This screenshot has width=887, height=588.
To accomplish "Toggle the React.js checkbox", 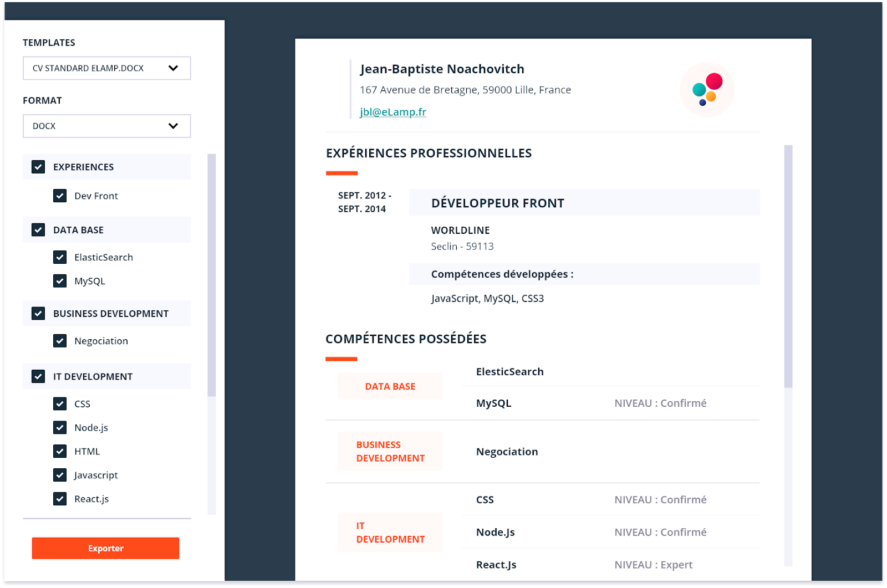I will [60, 499].
